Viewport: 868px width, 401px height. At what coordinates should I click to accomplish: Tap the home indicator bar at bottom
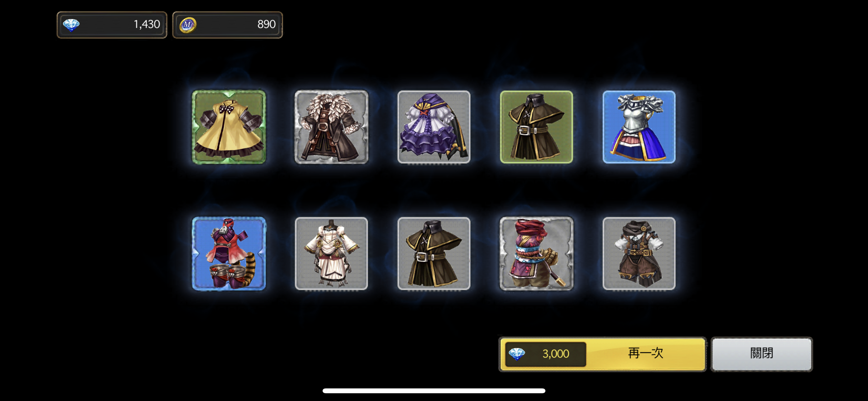(434, 391)
